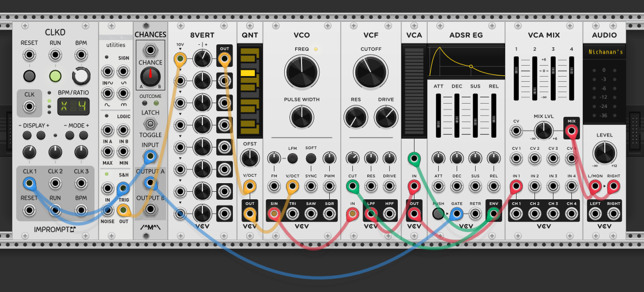Click the VCF HPF output jack
This screenshot has height=292, width=644.
coord(389,214)
